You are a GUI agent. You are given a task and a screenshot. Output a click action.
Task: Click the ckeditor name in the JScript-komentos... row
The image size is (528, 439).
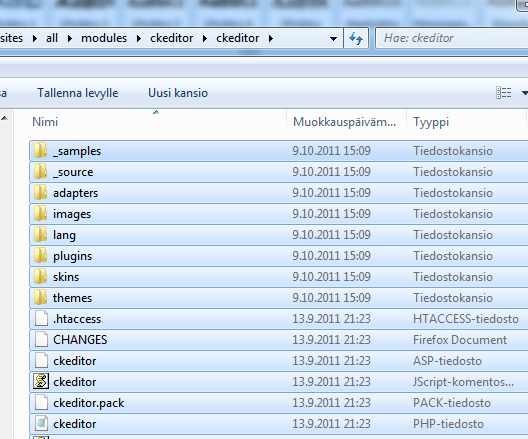click(x=75, y=382)
